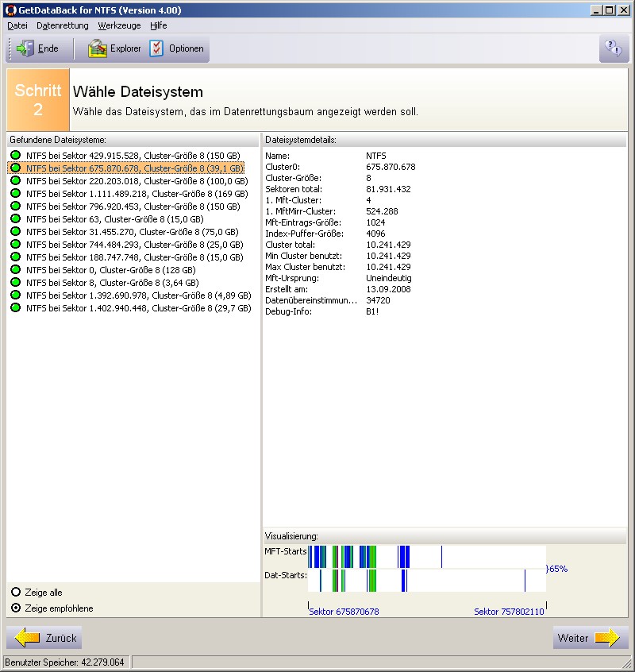Select 'NTFS bei Sektor 429.915.528' (150 GB) row
This screenshot has width=635, height=672.
pyautogui.click(x=133, y=156)
